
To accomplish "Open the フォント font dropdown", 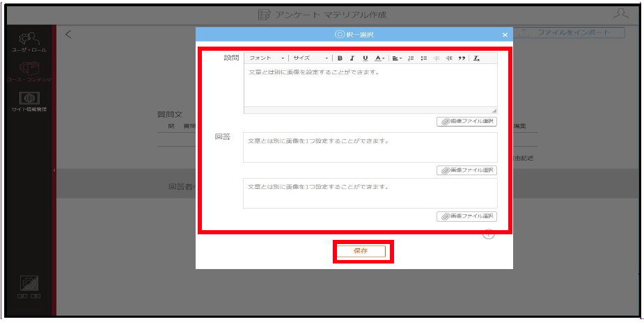I will point(267,58).
